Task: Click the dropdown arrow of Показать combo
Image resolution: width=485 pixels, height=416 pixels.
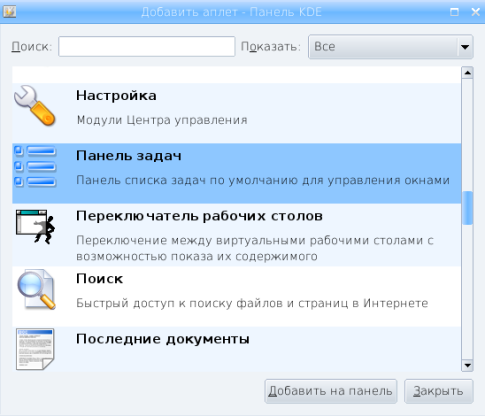Action: [465, 47]
